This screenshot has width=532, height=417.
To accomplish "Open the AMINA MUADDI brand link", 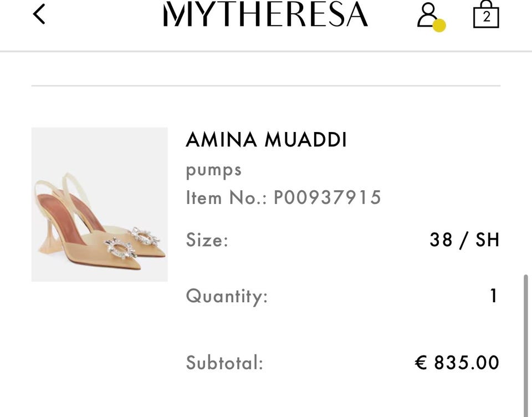I will [266, 140].
